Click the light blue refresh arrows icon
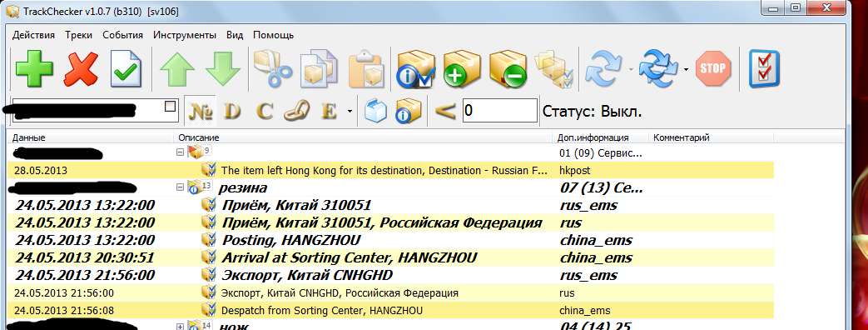The width and height of the screenshot is (868, 330). [605, 69]
